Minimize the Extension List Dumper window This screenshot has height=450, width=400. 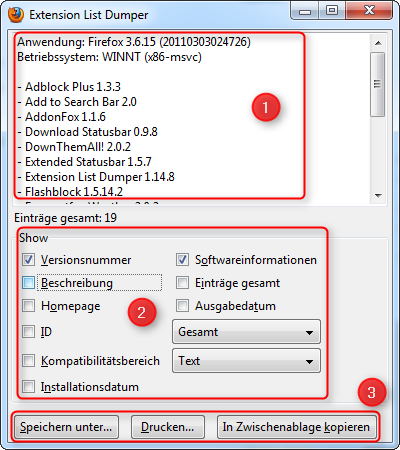305,11
